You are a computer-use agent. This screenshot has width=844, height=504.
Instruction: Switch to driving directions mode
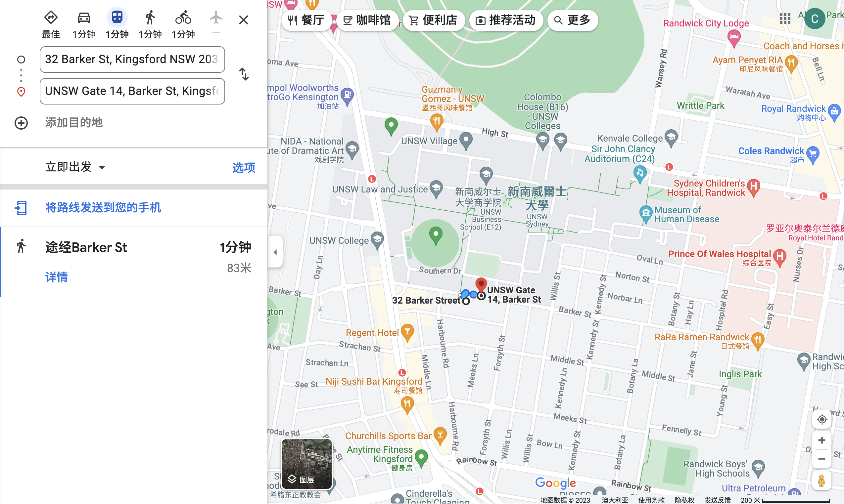pos(84,17)
